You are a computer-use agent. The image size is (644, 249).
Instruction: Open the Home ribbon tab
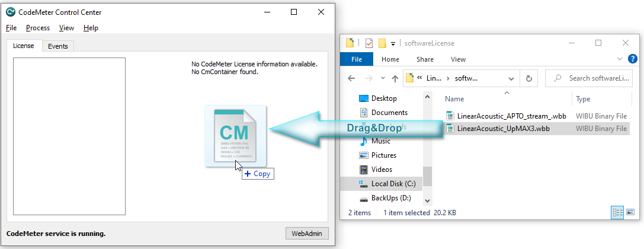pos(390,59)
